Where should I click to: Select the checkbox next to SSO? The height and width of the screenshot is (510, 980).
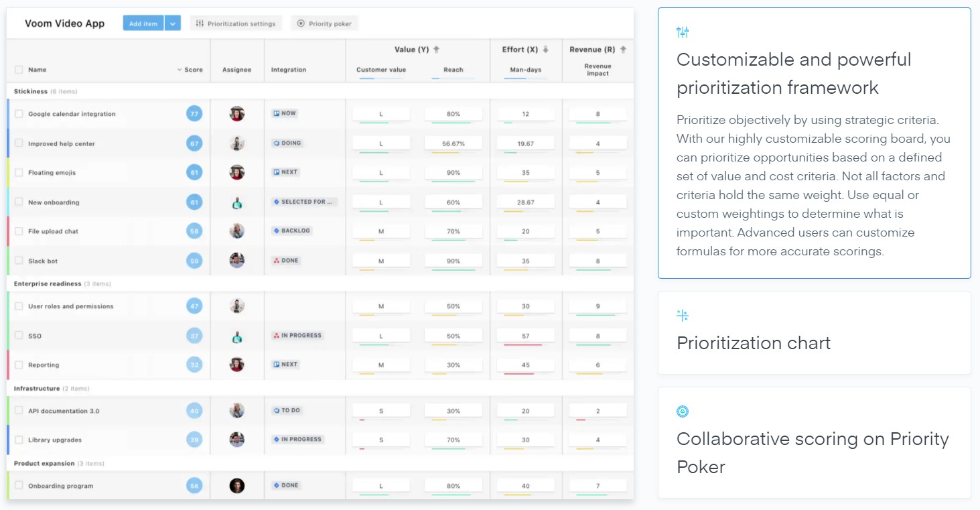point(19,335)
